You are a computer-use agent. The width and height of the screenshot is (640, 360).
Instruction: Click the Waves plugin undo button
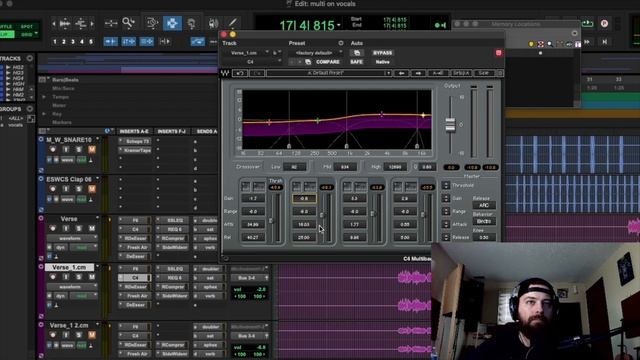240,73
